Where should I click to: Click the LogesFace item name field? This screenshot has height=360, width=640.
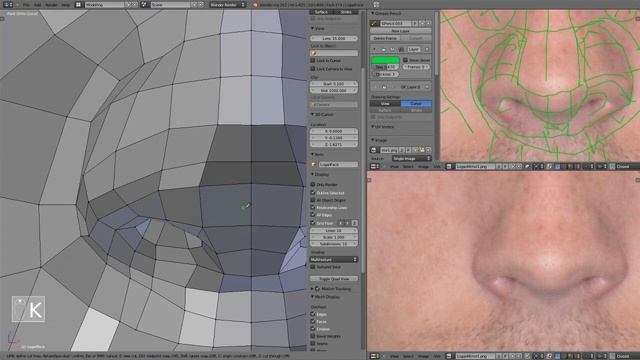click(x=338, y=164)
